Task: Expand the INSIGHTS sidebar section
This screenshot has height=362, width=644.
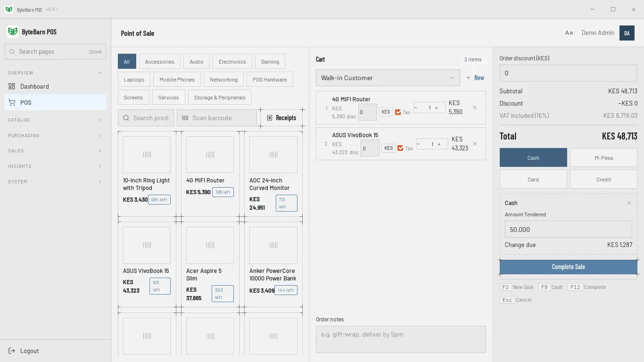Action: (55, 166)
